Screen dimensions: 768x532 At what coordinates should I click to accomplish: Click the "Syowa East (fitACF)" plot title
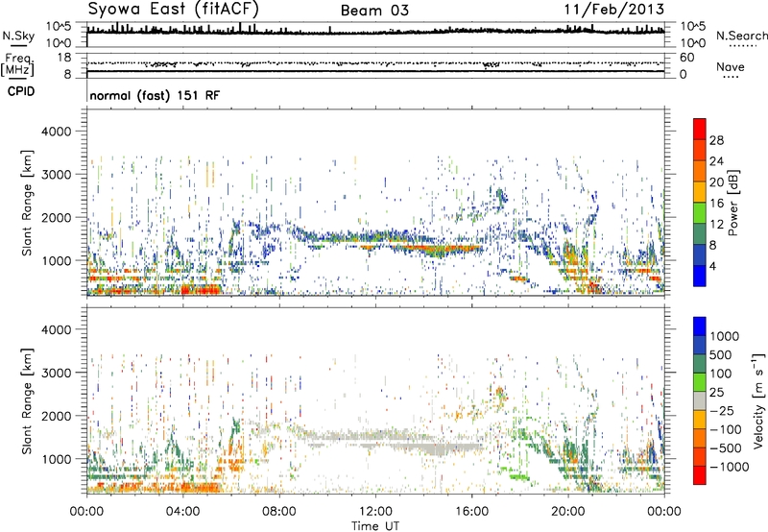(173, 9)
